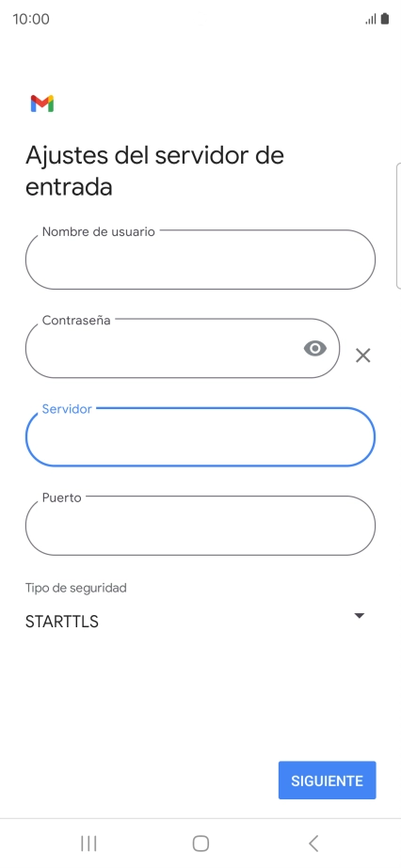The height and width of the screenshot is (868, 401).
Task: Select the STARTTLS security type value
Action: coord(62,622)
